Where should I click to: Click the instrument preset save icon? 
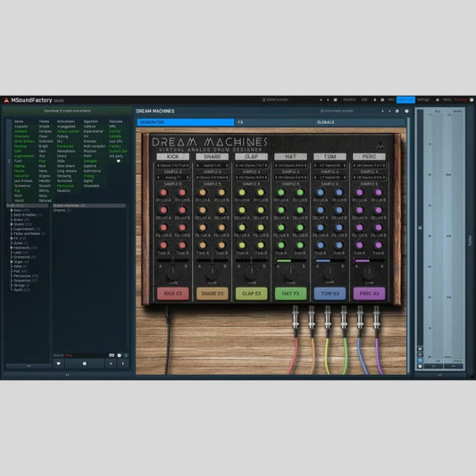pyautogui.click(x=397, y=111)
